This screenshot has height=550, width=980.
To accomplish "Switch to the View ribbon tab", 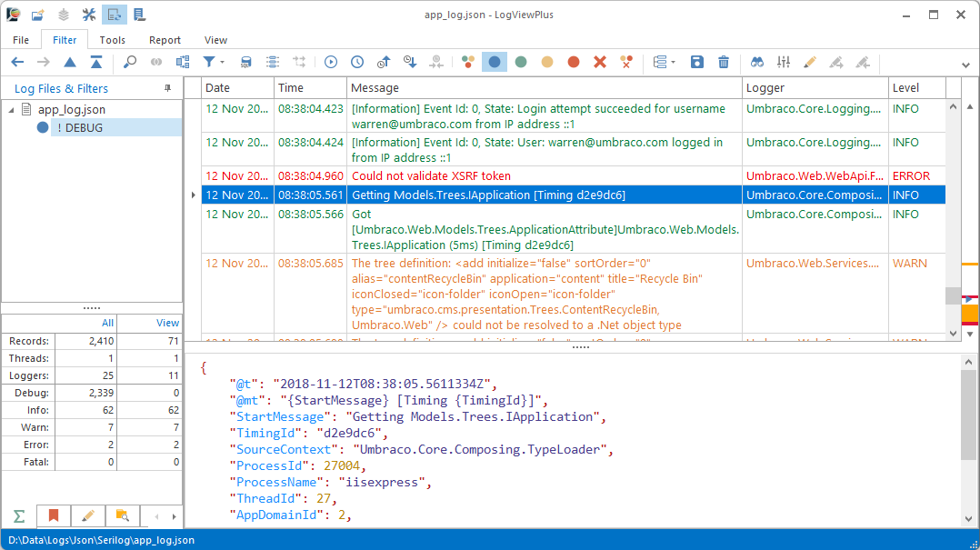I will coord(215,40).
